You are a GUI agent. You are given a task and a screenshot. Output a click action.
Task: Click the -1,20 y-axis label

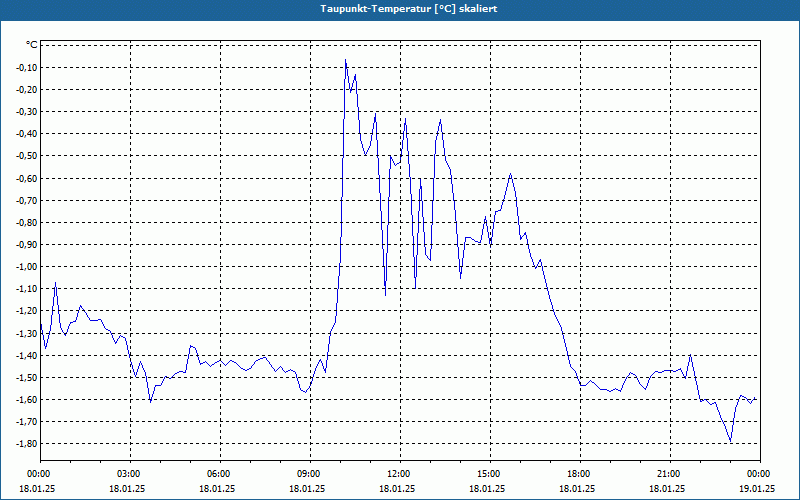(x=27, y=311)
